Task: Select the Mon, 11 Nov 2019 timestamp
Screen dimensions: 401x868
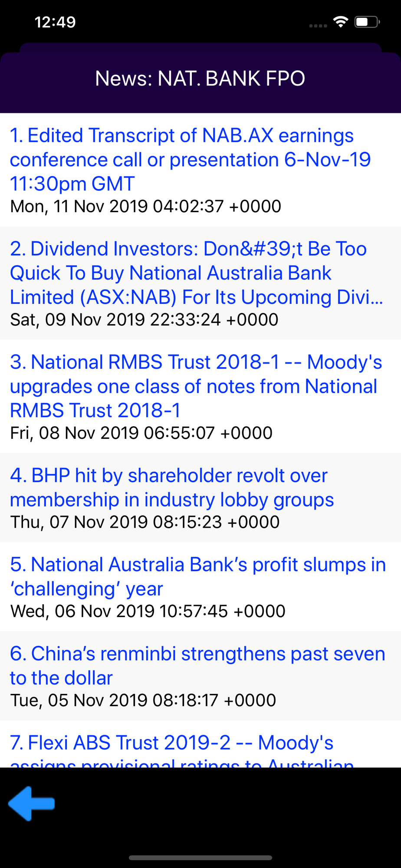Action: click(x=146, y=206)
